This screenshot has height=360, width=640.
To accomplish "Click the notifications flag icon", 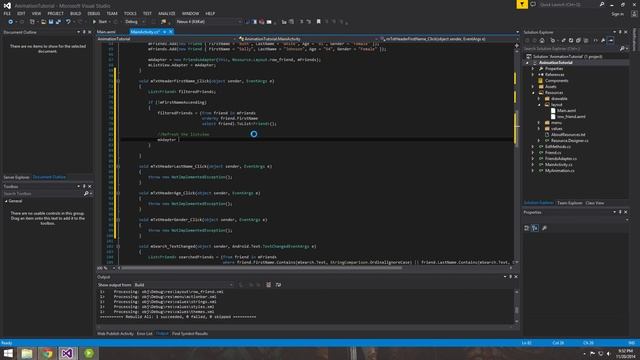I will (522, 4).
